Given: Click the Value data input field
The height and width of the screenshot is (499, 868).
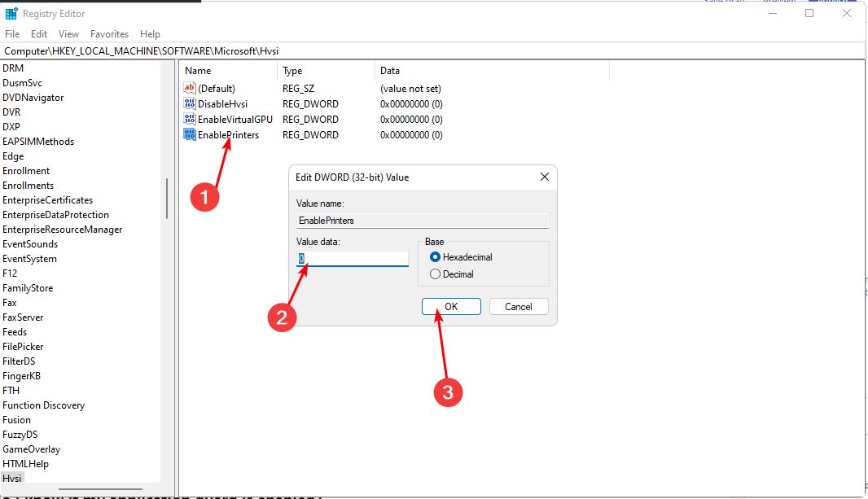Looking at the screenshot, I should tap(352, 258).
